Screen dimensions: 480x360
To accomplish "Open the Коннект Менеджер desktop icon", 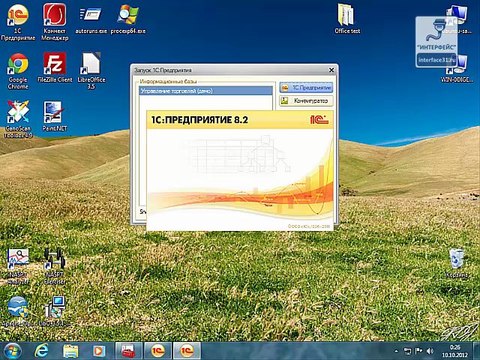I will (x=55, y=22).
